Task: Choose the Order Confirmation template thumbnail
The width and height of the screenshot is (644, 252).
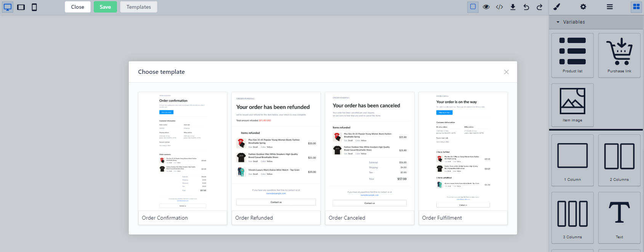Action: click(x=183, y=151)
